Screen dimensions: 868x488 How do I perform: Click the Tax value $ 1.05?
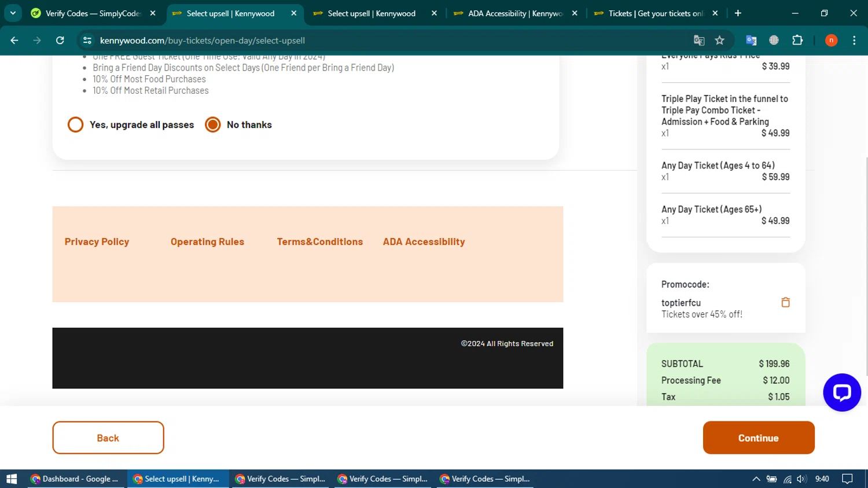pos(779,397)
